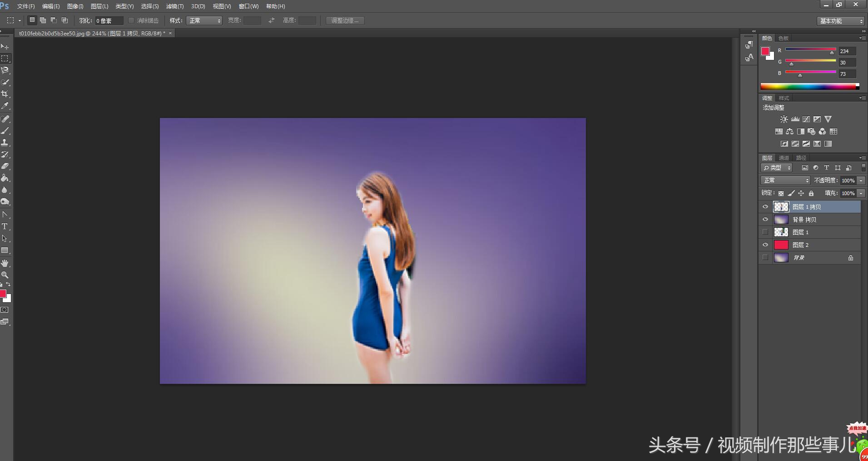Select the Clone Stamp tool
868x461 pixels.
(5, 142)
